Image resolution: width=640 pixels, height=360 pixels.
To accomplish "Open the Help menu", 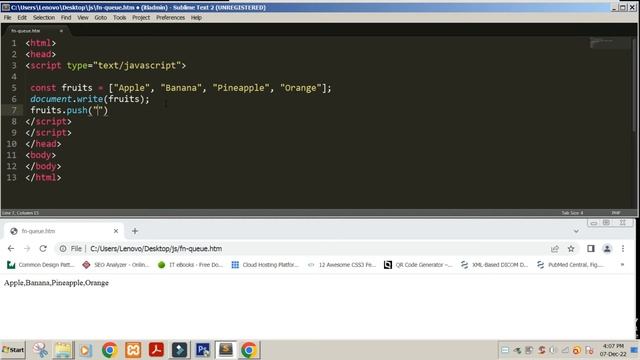I will click(x=196, y=18).
